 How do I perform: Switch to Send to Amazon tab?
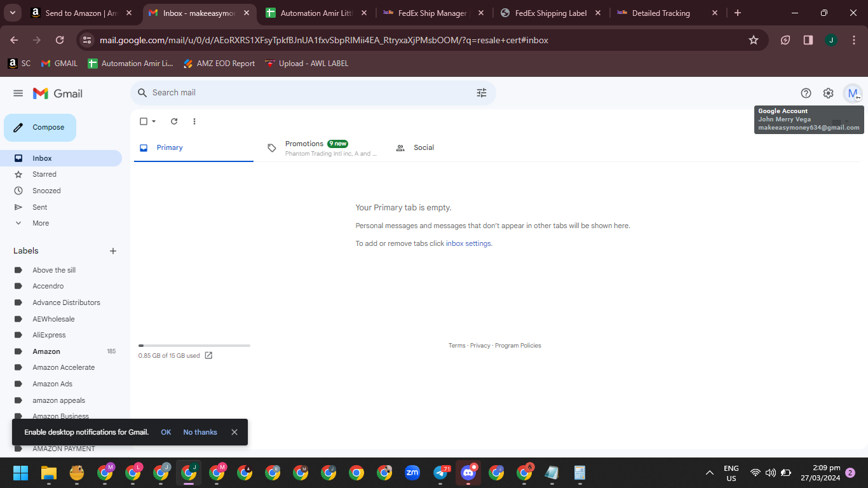coord(81,13)
